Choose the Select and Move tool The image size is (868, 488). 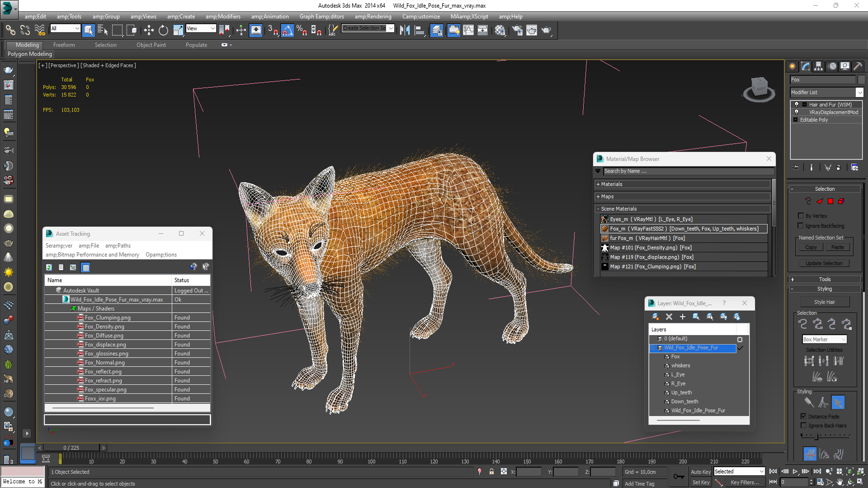click(149, 30)
